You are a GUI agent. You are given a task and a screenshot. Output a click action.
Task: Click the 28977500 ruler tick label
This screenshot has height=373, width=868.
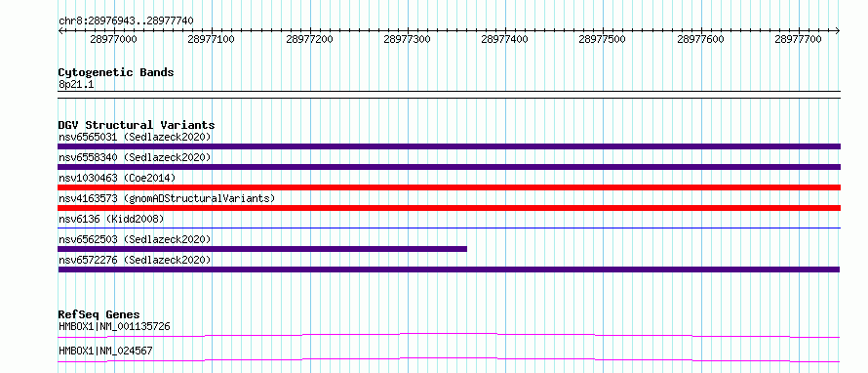[603, 39]
